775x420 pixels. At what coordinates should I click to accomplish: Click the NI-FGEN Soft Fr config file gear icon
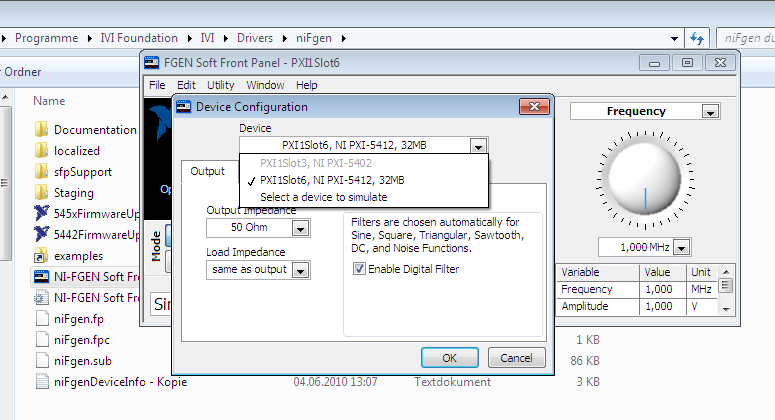(x=42, y=297)
